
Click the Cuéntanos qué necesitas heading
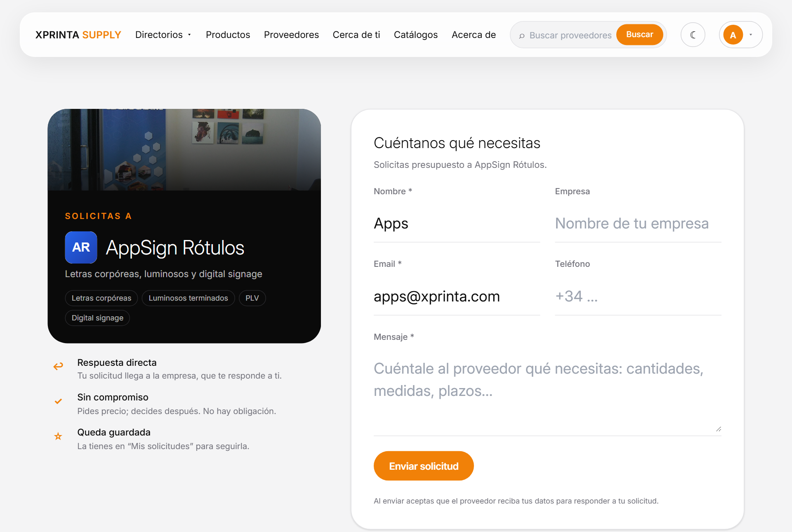pyautogui.click(x=457, y=143)
